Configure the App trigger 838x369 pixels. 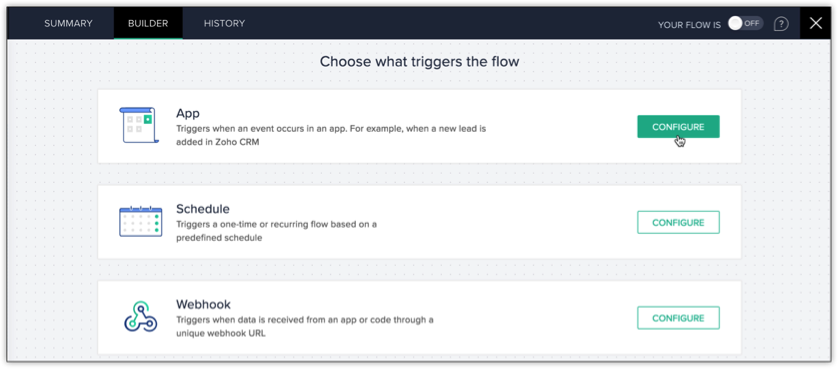point(678,127)
